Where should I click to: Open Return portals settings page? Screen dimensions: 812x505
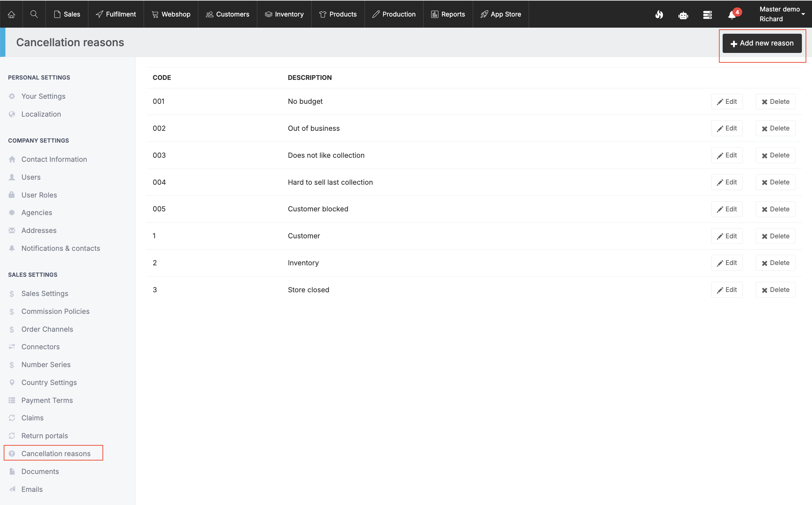tap(45, 436)
